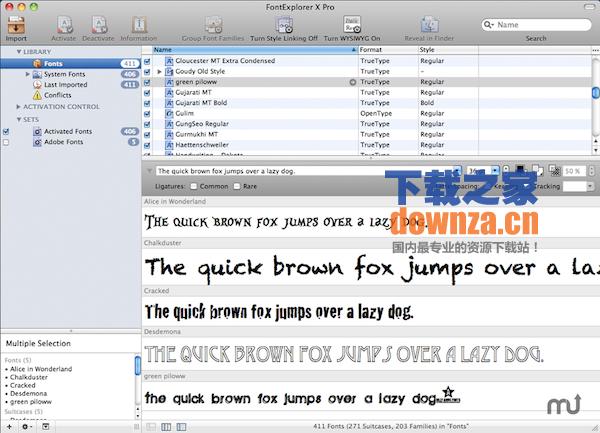Click the first layout view icon in bottom bar
The image size is (600, 433).
click(x=151, y=426)
